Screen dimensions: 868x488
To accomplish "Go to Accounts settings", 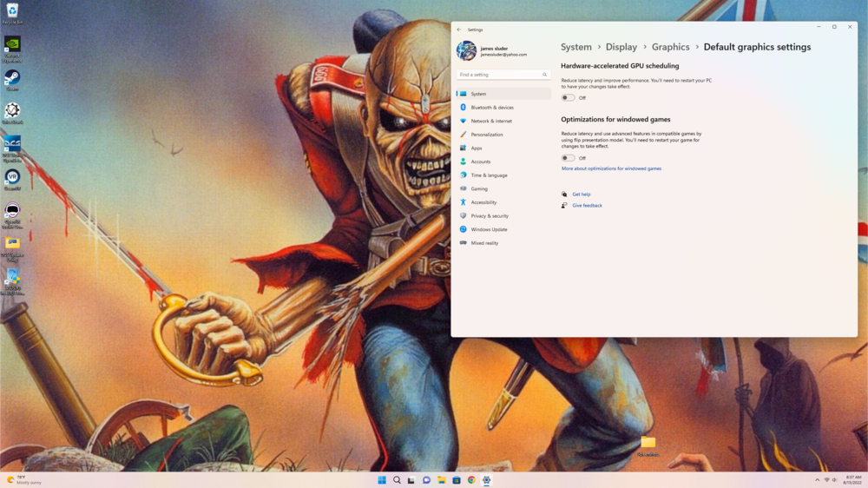I will (x=503, y=162).
